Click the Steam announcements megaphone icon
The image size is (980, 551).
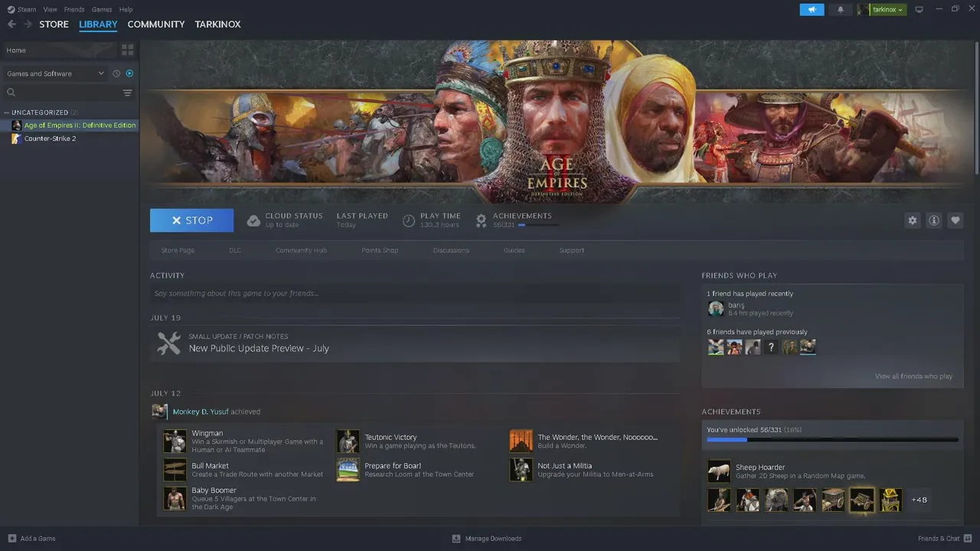tap(812, 9)
